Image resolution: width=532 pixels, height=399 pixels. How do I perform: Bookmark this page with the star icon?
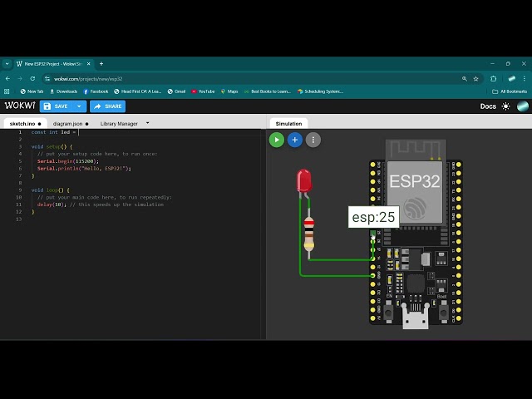(476, 79)
